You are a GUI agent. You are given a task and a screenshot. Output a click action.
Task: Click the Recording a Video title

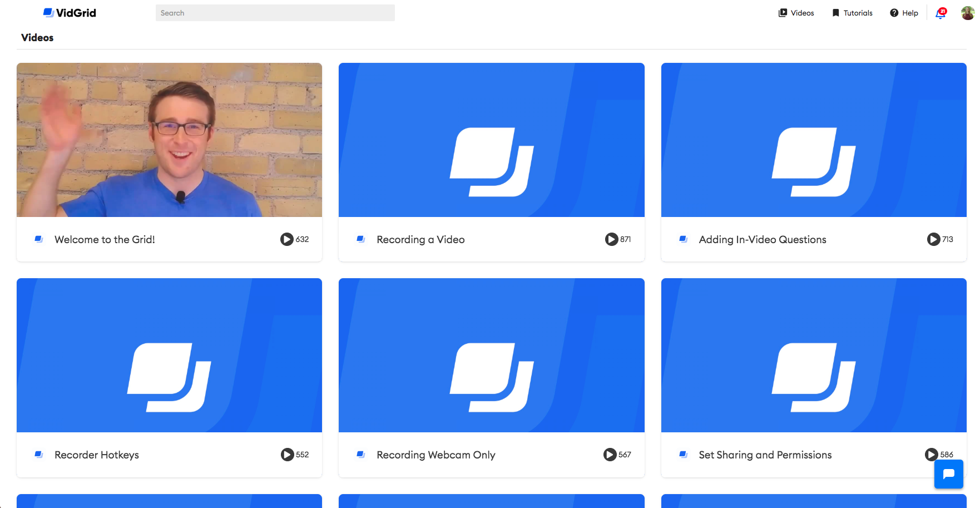pos(420,239)
